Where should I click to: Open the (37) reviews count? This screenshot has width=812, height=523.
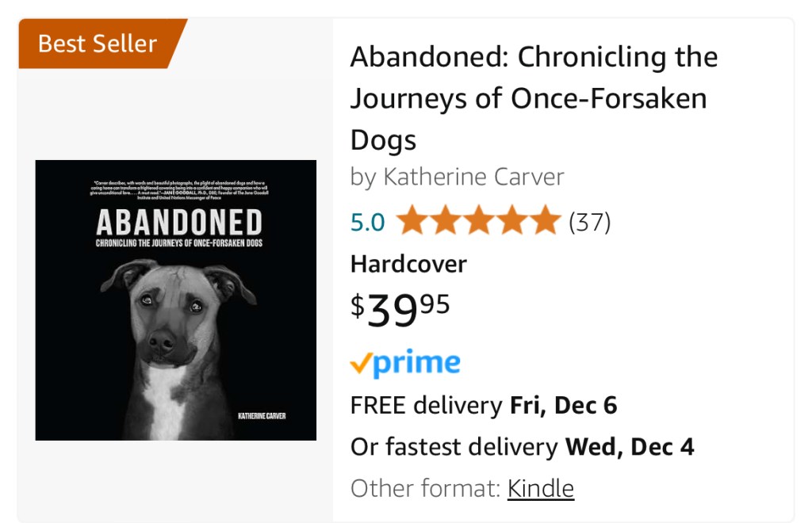click(590, 222)
